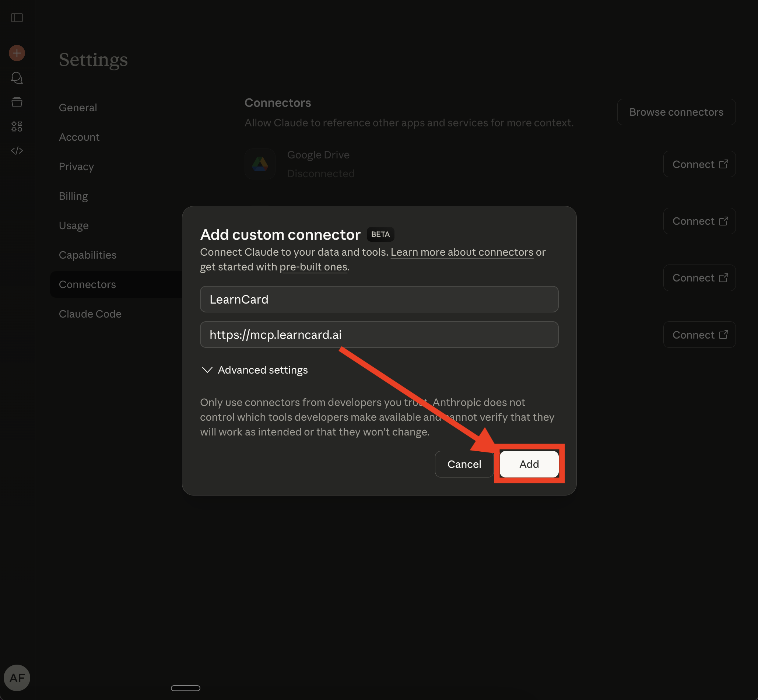Focus the mcp.learncard.ai URL field
Viewport: 758px width, 700px height.
click(379, 335)
